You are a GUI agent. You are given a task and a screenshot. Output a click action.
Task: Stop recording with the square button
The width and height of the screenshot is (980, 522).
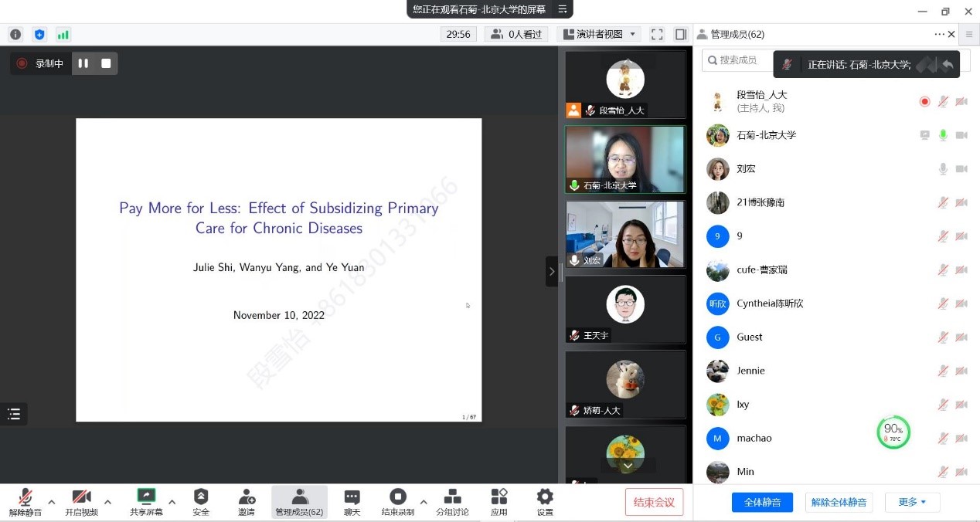click(x=107, y=63)
